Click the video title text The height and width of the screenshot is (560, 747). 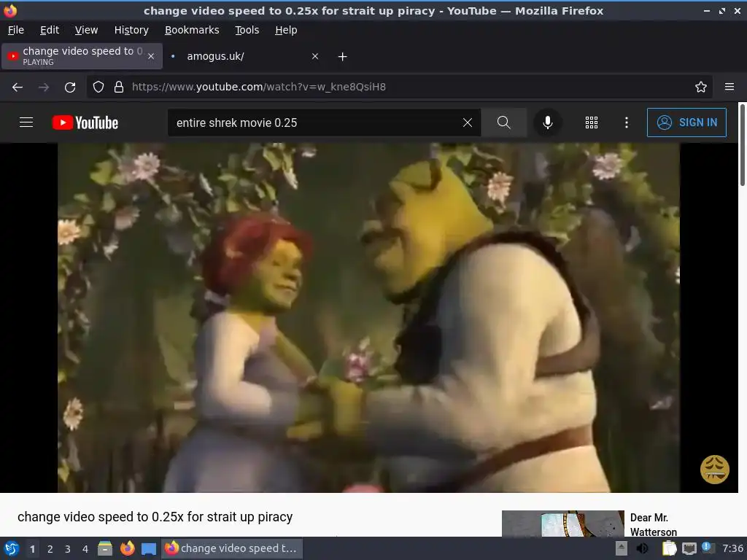coord(155,517)
